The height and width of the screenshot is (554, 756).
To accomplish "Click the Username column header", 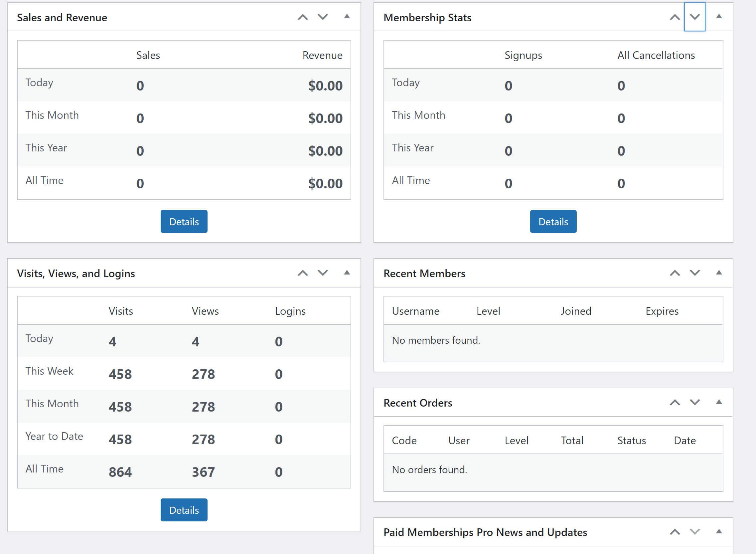I will [415, 311].
